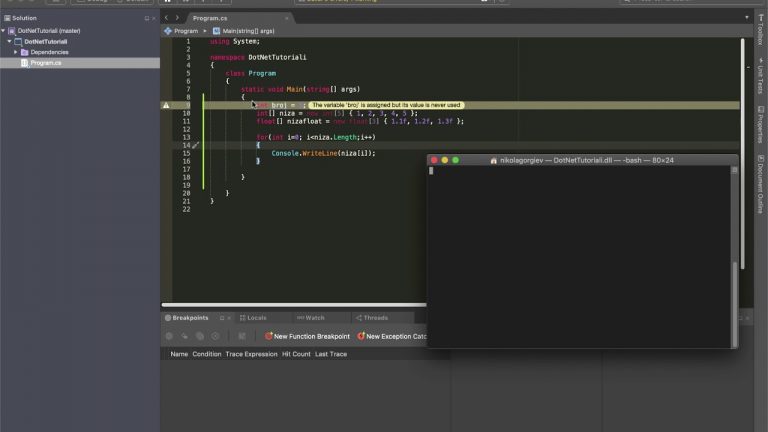The width and height of the screenshot is (768, 432).
Task: Expand the Dependencies folder
Action: click(x=16, y=52)
